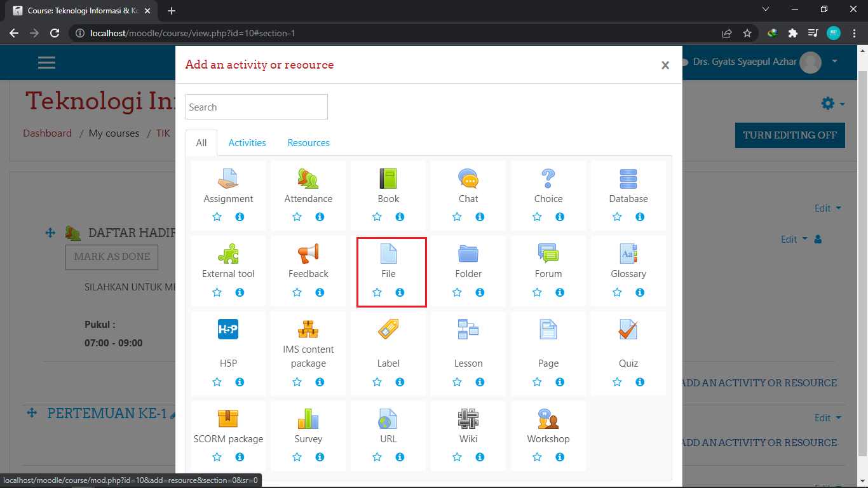Select the Glossary activity icon

point(628,254)
